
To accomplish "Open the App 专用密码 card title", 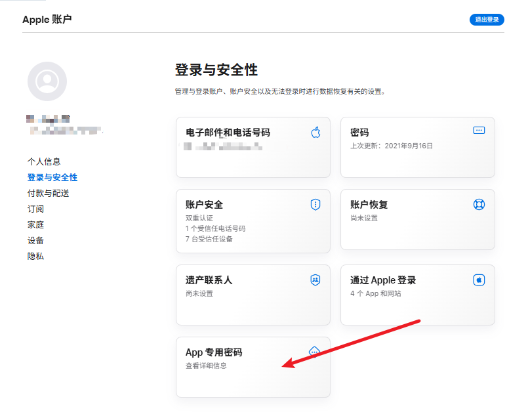I will 214,352.
